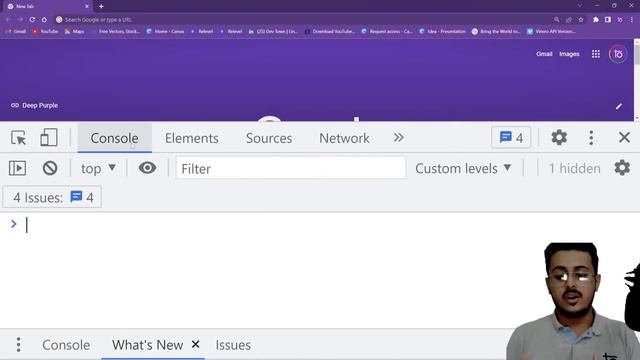Clear the console
The image size is (640, 360).
click(50, 168)
